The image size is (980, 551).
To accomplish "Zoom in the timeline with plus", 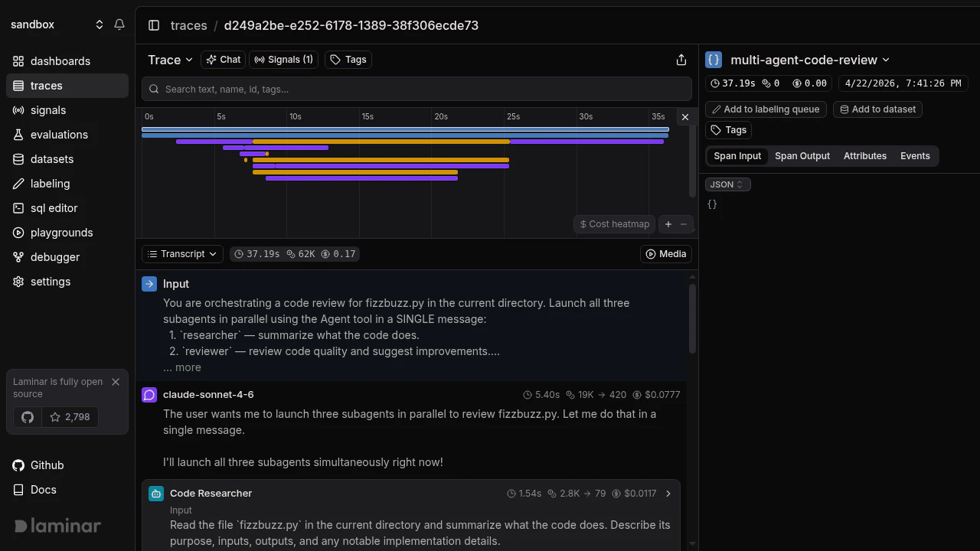I will [668, 224].
